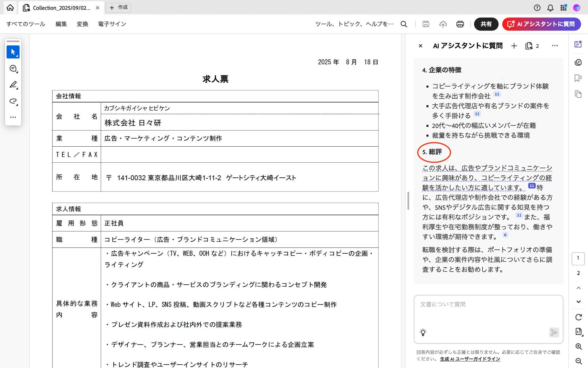Viewport: 588px width, 368px height.
Task: Click the page number input field
Action: 578,258
